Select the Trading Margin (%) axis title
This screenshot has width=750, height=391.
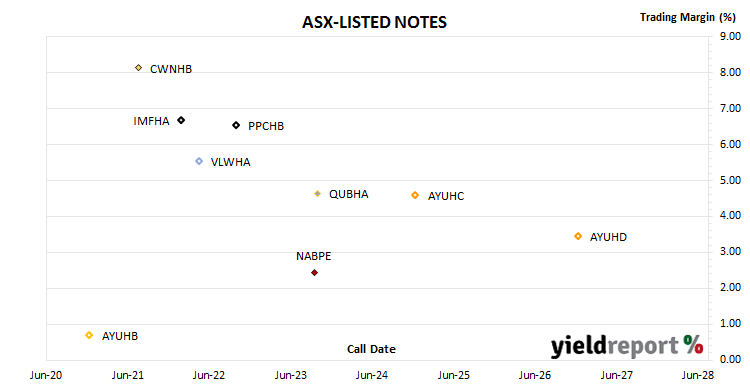(x=688, y=17)
